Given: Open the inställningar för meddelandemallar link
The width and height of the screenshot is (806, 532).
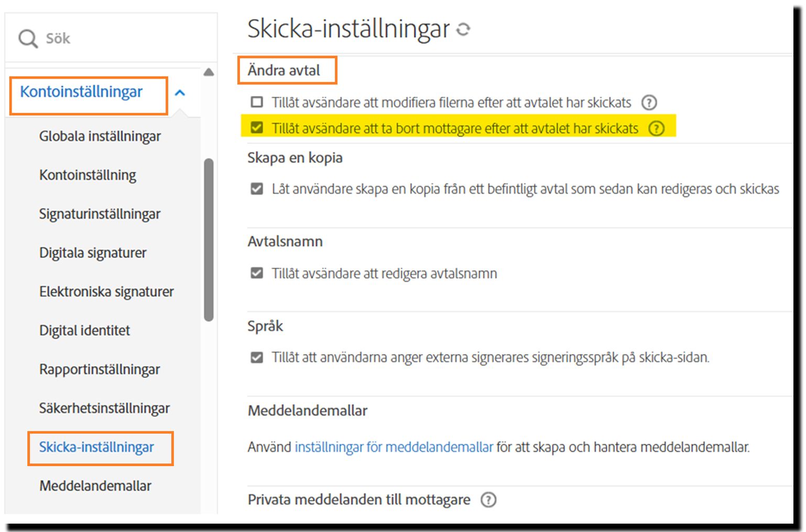Looking at the screenshot, I should pyautogui.click(x=393, y=447).
